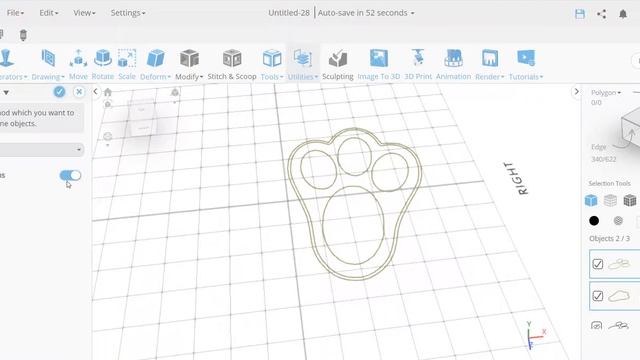Open the Modify tool dropdown
Viewport: 640px width, 360px height.
click(x=189, y=64)
